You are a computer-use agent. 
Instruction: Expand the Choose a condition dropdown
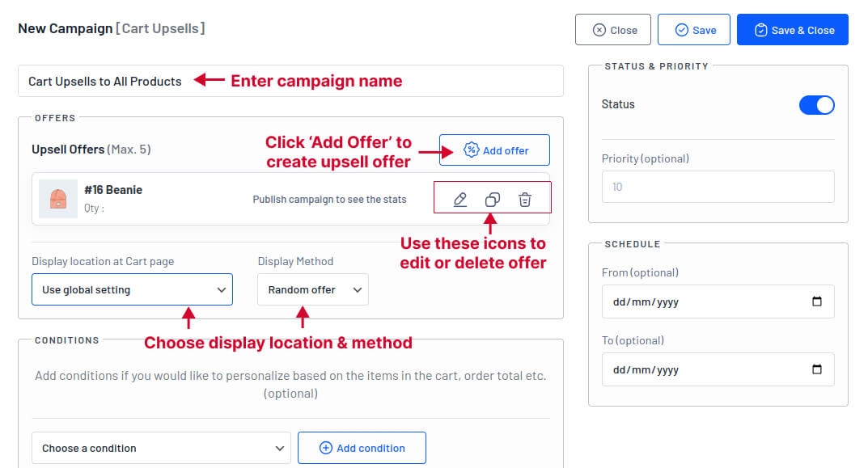tap(160, 448)
